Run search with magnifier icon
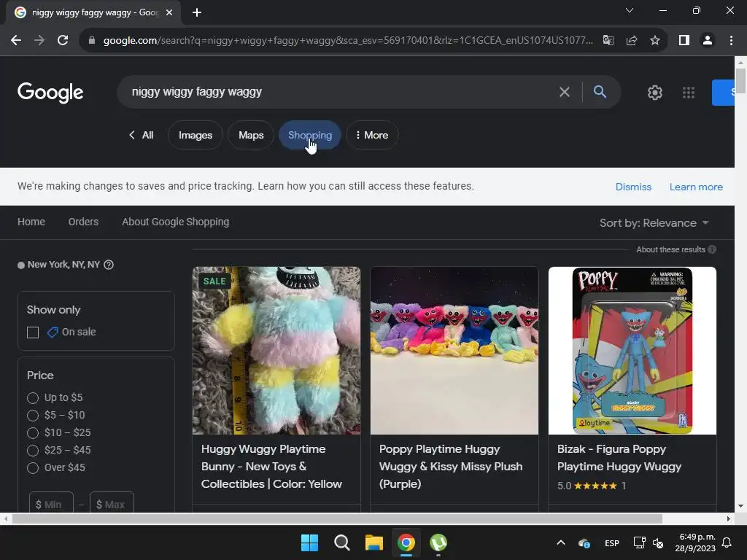This screenshot has height=560, width=747. click(600, 92)
